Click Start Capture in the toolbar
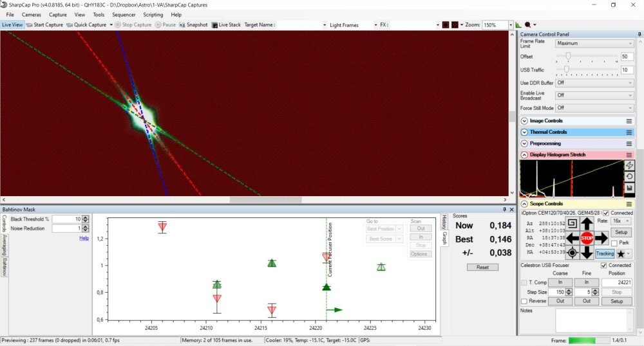The width and height of the screenshot is (644, 346). point(44,24)
